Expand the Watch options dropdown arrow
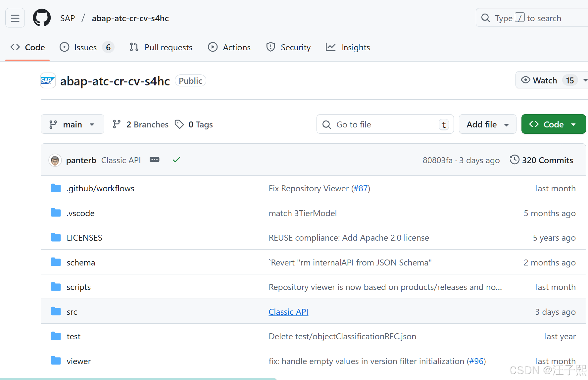Image resolution: width=588 pixels, height=380 pixels. pos(585,80)
